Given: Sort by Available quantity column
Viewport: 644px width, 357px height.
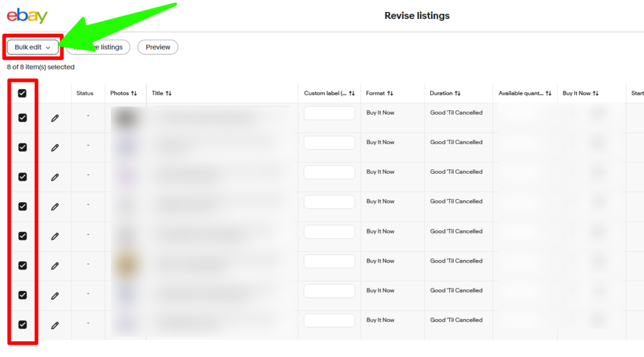Looking at the screenshot, I should click(x=548, y=93).
